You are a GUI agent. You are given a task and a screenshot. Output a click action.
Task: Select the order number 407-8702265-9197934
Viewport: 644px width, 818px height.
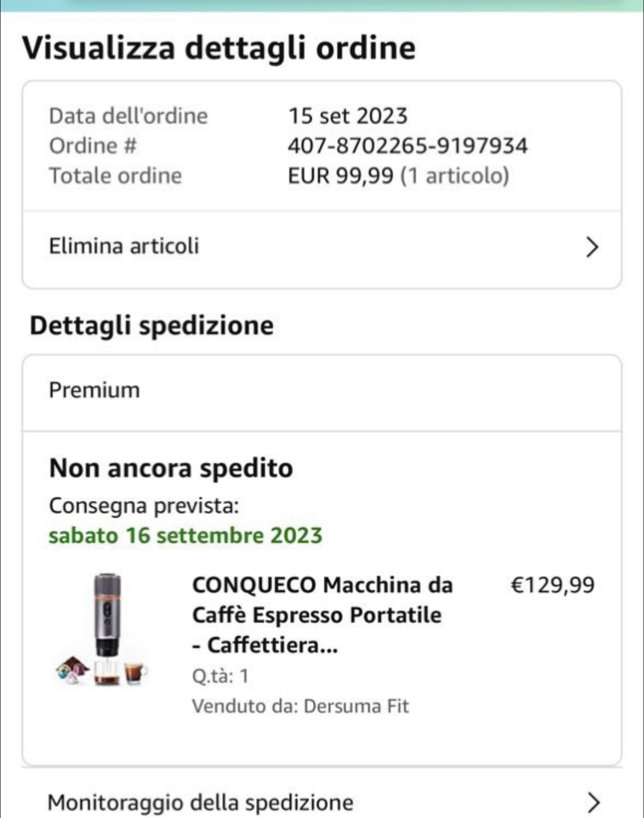tap(407, 146)
